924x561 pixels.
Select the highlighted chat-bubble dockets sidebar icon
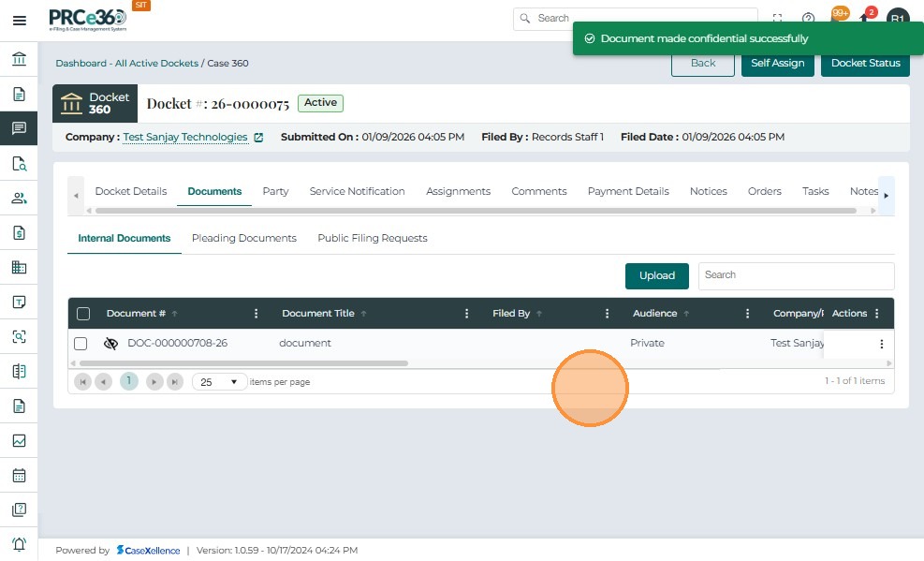[x=19, y=128]
